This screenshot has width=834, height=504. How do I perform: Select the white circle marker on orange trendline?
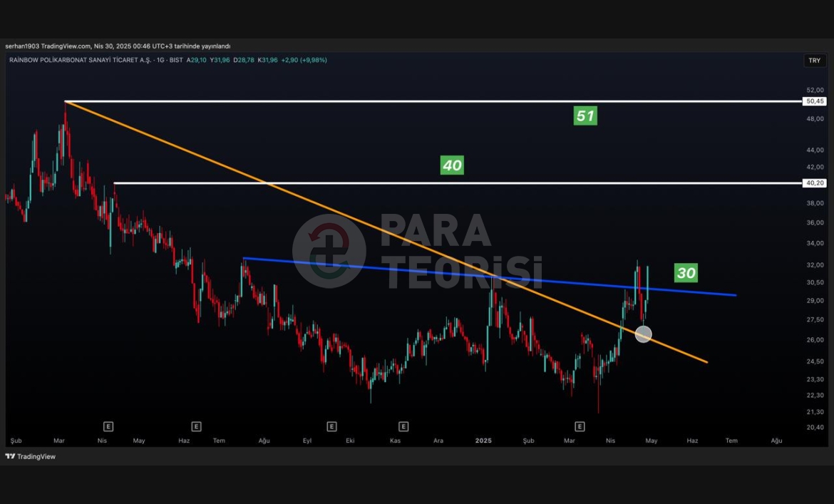click(643, 334)
